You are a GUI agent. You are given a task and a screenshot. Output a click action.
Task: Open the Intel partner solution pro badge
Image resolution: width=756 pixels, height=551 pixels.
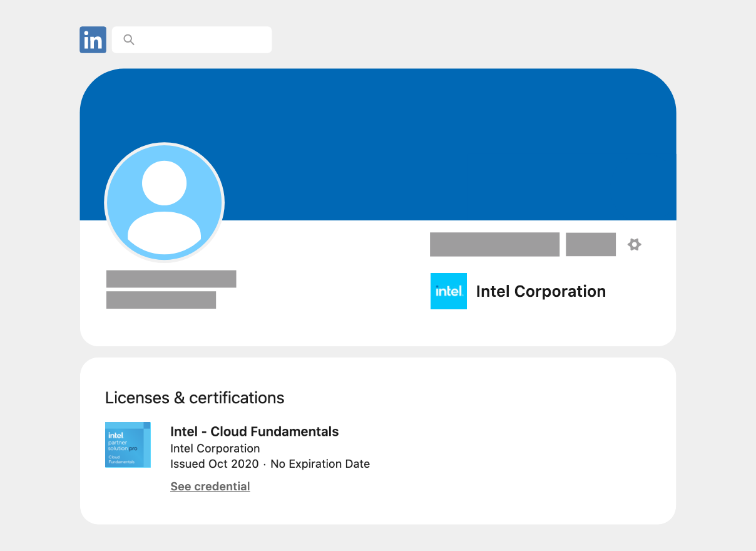(128, 445)
